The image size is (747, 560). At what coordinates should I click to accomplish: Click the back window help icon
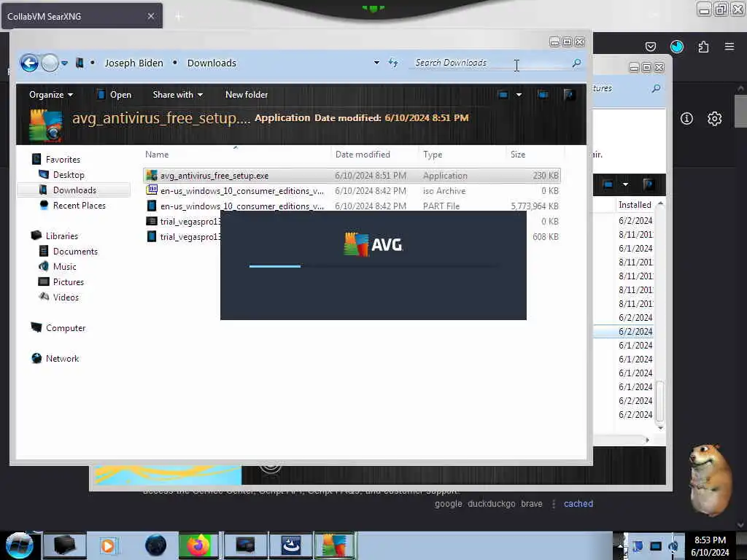[x=648, y=184]
